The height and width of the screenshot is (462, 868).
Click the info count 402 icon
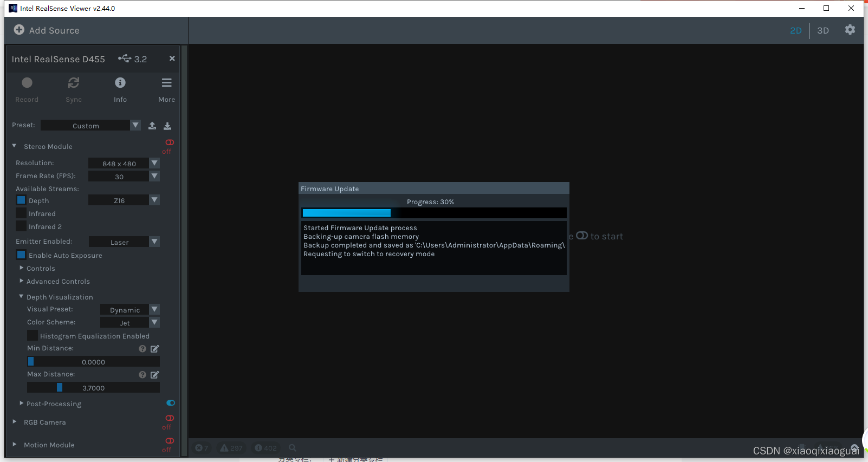pos(258,448)
